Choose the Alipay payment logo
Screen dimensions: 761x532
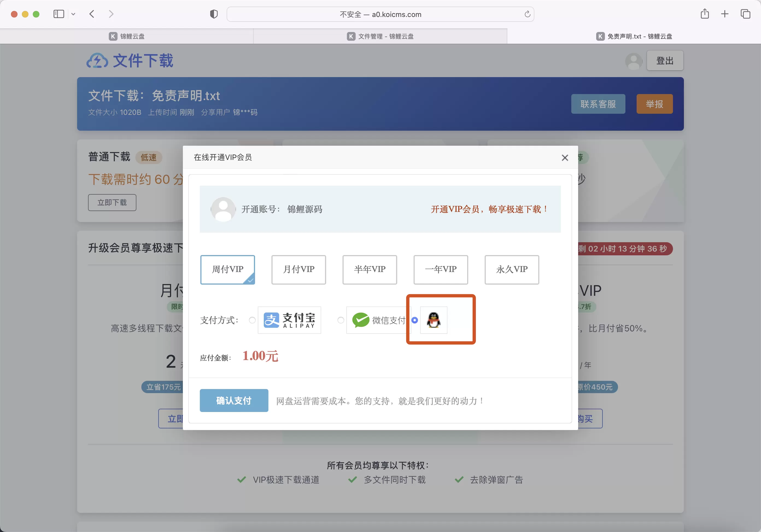(289, 320)
